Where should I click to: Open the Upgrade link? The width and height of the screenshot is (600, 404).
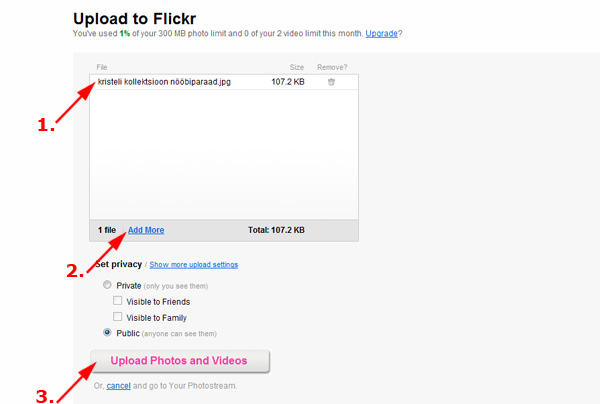tap(381, 33)
